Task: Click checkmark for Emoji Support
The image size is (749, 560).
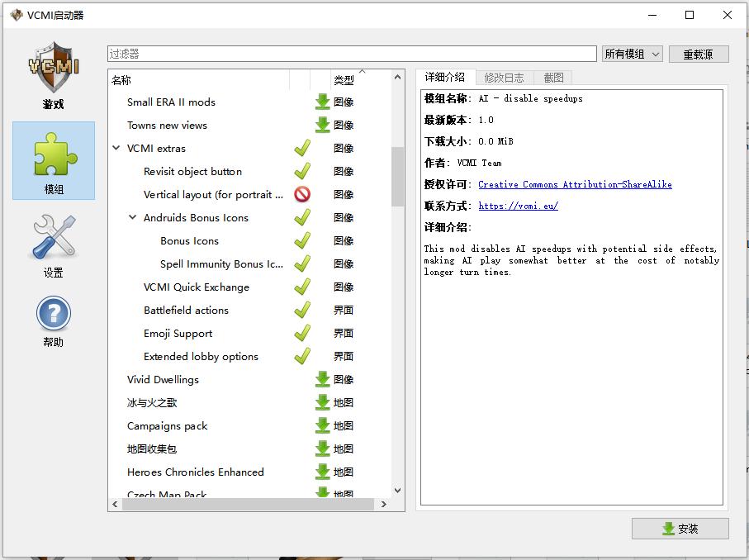Action: [x=302, y=333]
